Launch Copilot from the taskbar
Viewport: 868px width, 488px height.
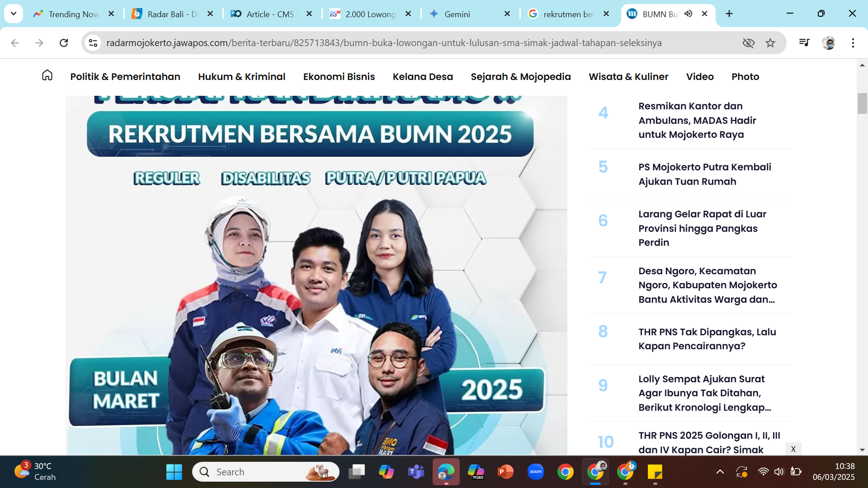[x=387, y=472]
